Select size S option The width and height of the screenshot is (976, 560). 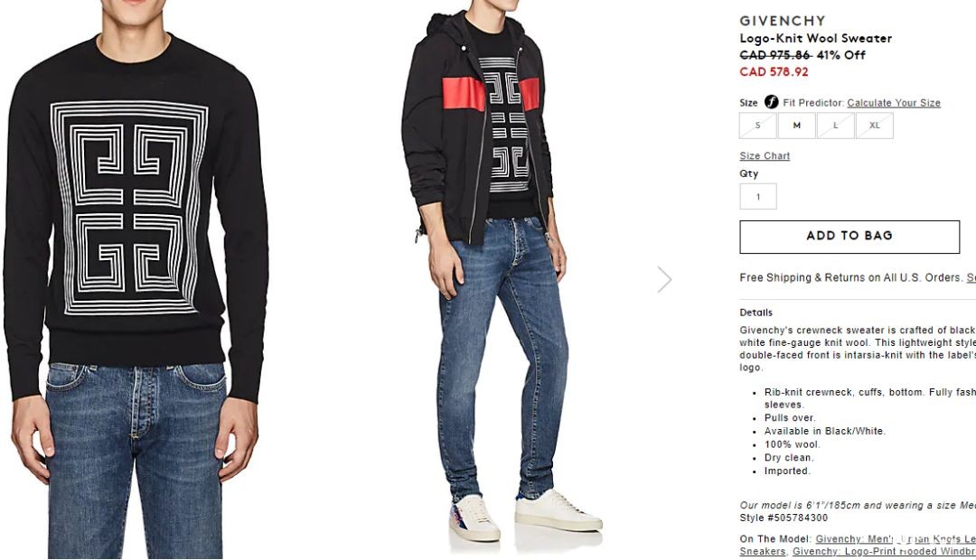pos(757,126)
